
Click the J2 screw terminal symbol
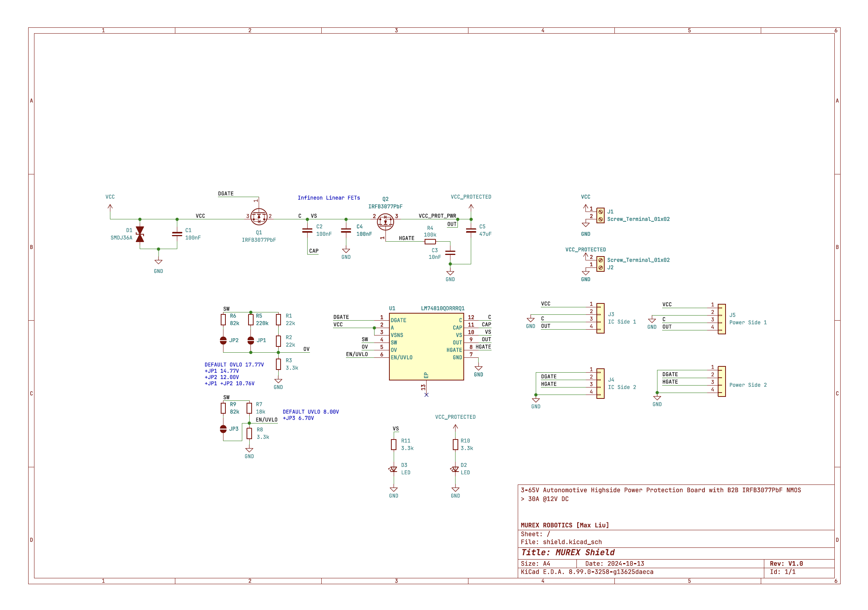600,264
